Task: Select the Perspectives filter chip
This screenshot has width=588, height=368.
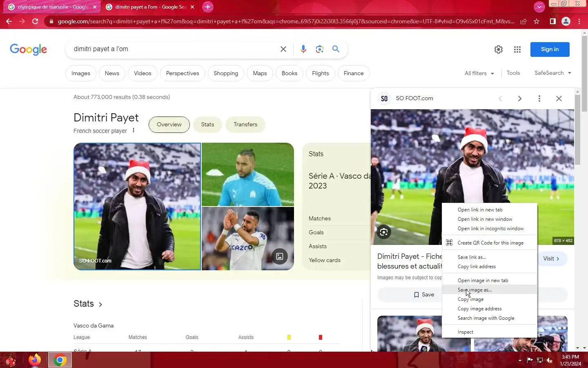Action: [x=183, y=73]
